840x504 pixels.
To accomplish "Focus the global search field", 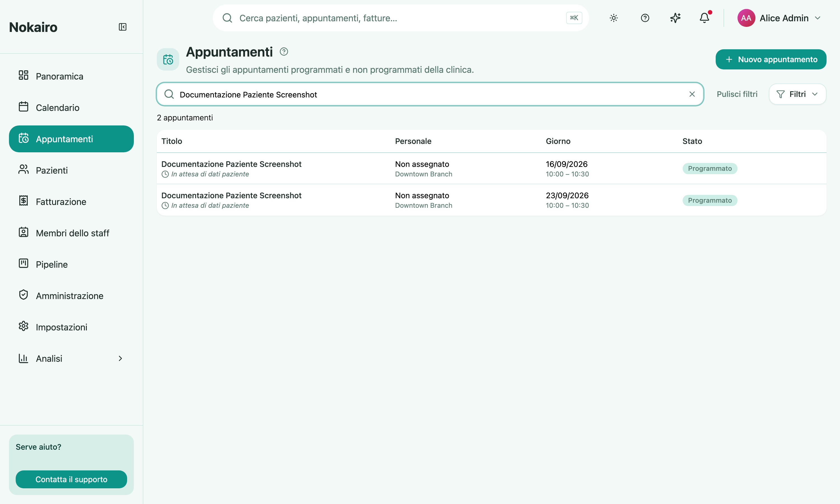I will [x=401, y=18].
